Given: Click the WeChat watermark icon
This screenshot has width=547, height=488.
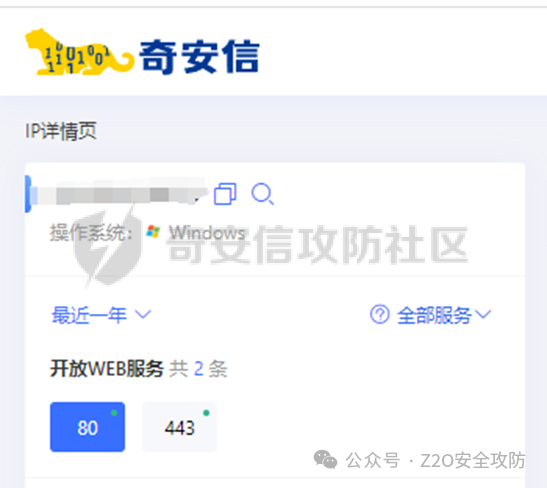Looking at the screenshot, I should (x=325, y=459).
